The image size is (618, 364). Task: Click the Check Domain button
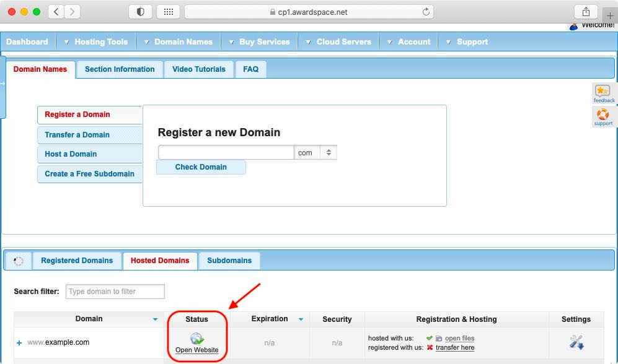(200, 167)
